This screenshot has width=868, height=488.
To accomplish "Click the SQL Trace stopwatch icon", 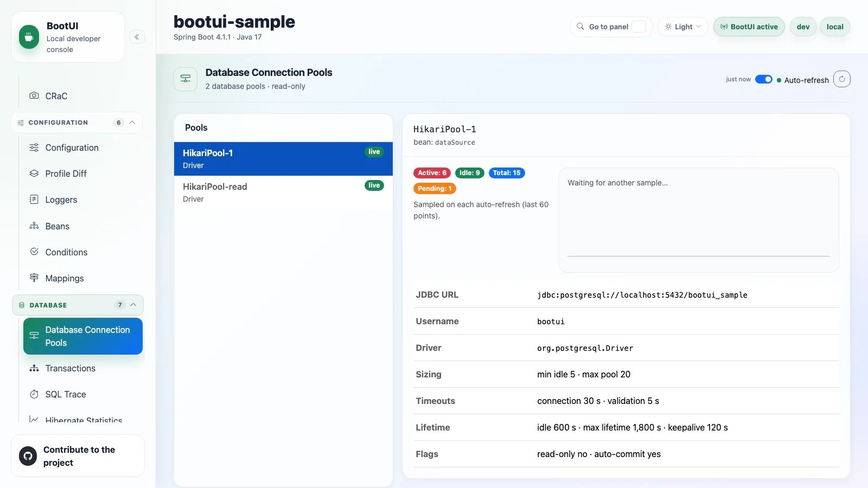I will (x=34, y=394).
